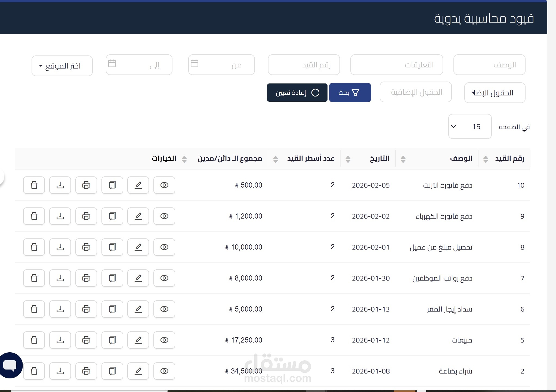Viewport: 556px width, 392px height.
Task: Print entry 6 rent payment
Action: 86,309
